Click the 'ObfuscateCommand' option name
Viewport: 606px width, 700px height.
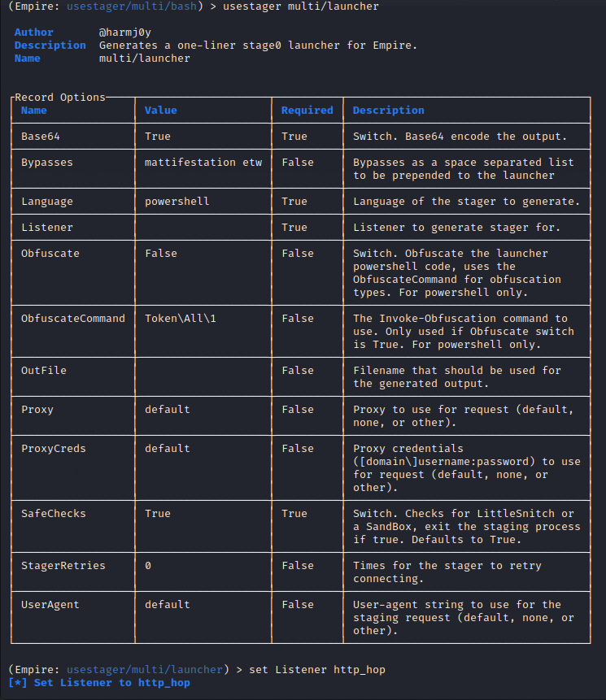(x=73, y=319)
